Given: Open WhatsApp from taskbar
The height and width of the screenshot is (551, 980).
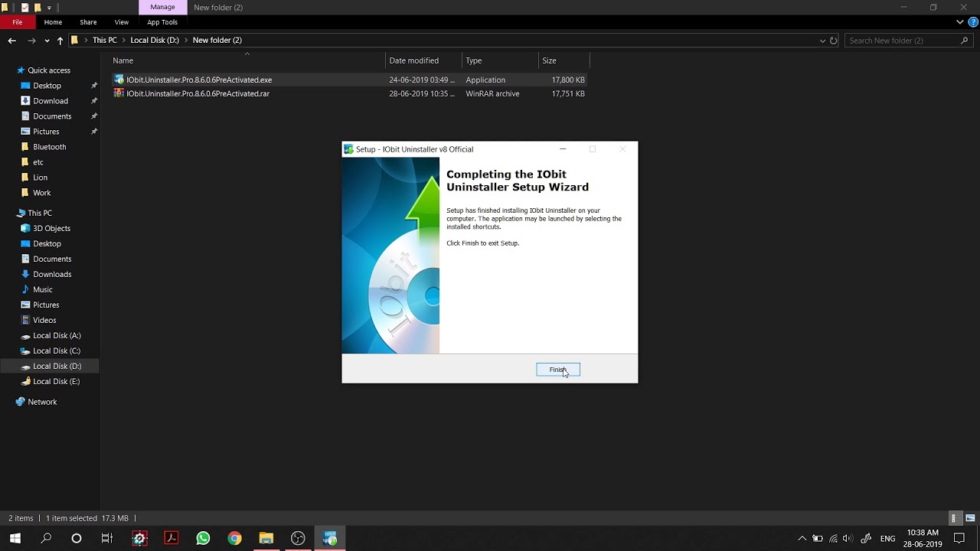Looking at the screenshot, I should tap(203, 539).
